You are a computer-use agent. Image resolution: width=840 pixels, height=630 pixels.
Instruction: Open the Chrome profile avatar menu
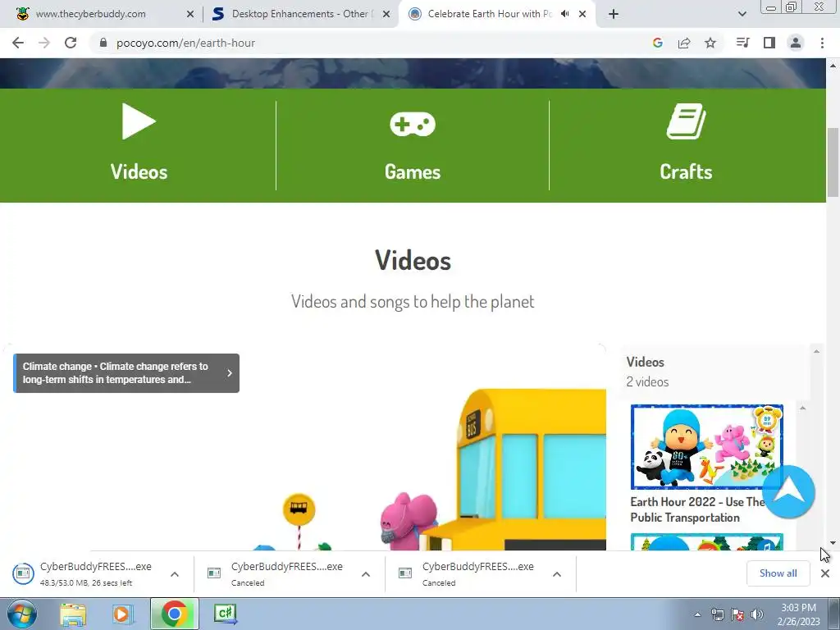click(x=796, y=43)
